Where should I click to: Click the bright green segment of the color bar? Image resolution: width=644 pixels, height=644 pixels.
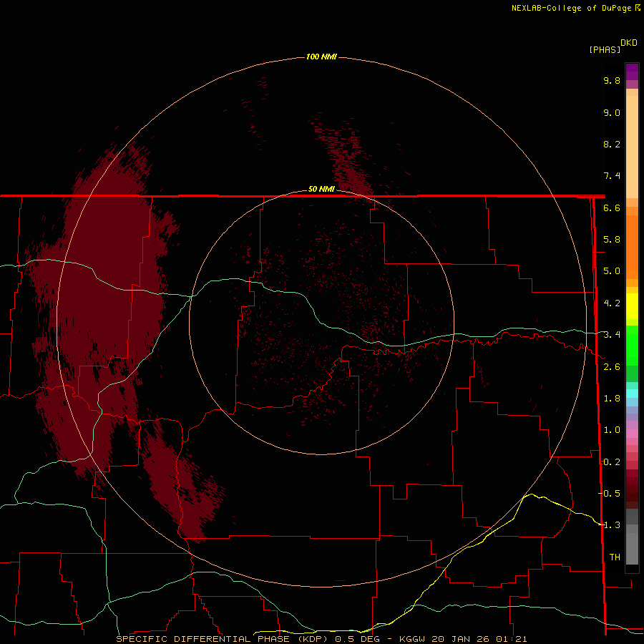point(632,345)
